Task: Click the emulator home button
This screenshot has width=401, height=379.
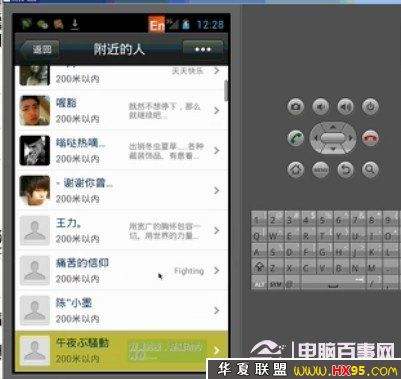Action: coord(295,169)
